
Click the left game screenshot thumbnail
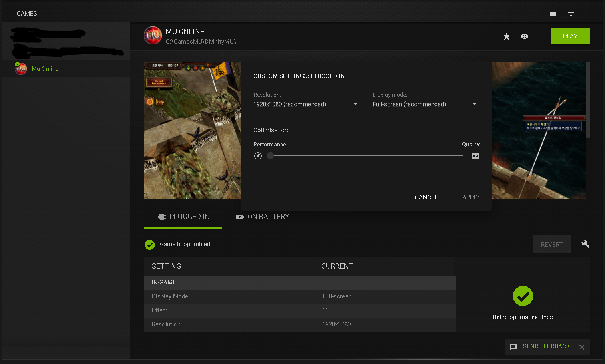(x=193, y=131)
